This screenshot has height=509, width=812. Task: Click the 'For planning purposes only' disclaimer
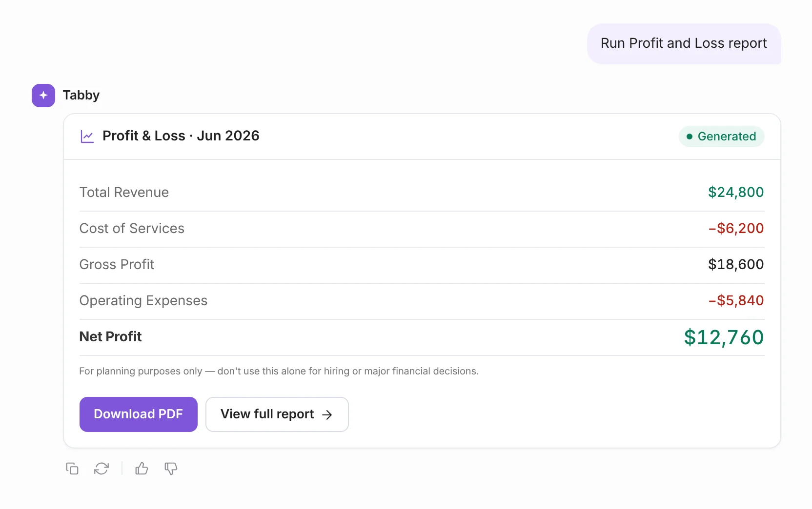coord(279,372)
